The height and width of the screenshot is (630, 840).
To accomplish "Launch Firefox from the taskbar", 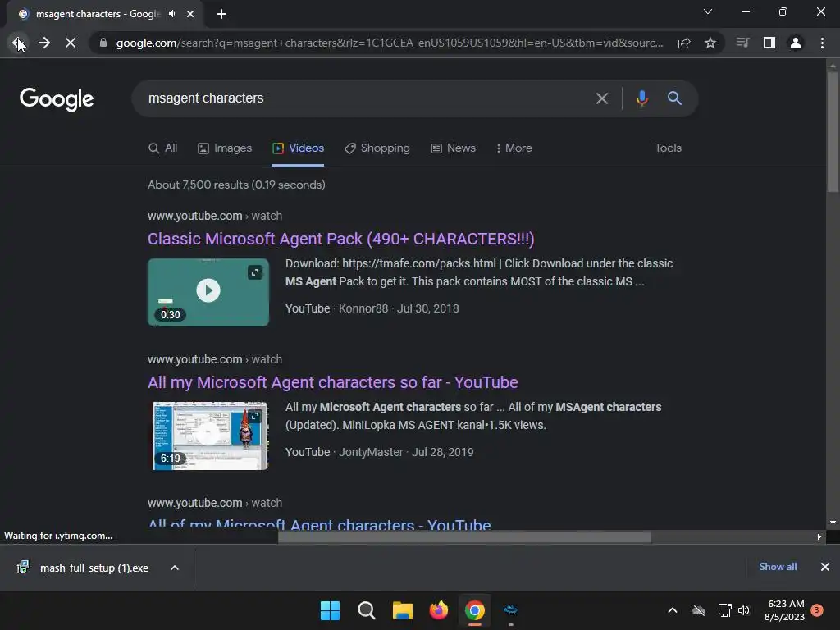I will pyautogui.click(x=439, y=610).
